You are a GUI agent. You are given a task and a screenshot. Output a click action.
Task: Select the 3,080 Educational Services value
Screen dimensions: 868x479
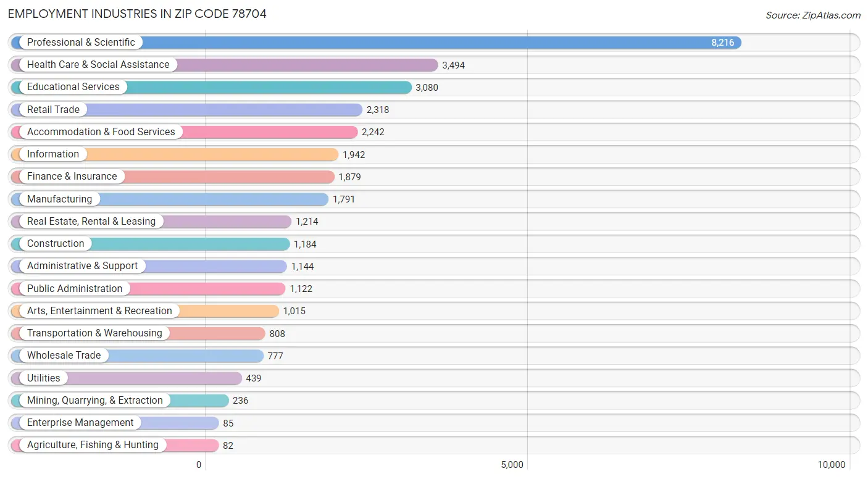tap(427, 88)
